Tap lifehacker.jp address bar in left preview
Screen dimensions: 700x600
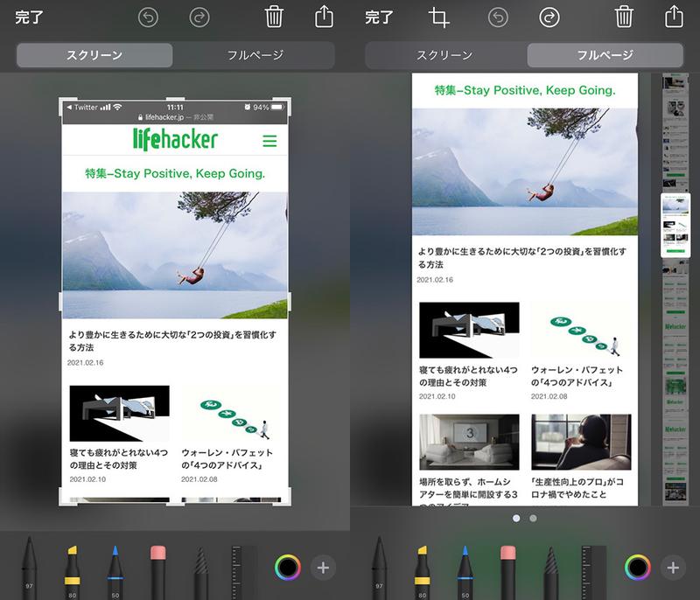coord(176,117)
